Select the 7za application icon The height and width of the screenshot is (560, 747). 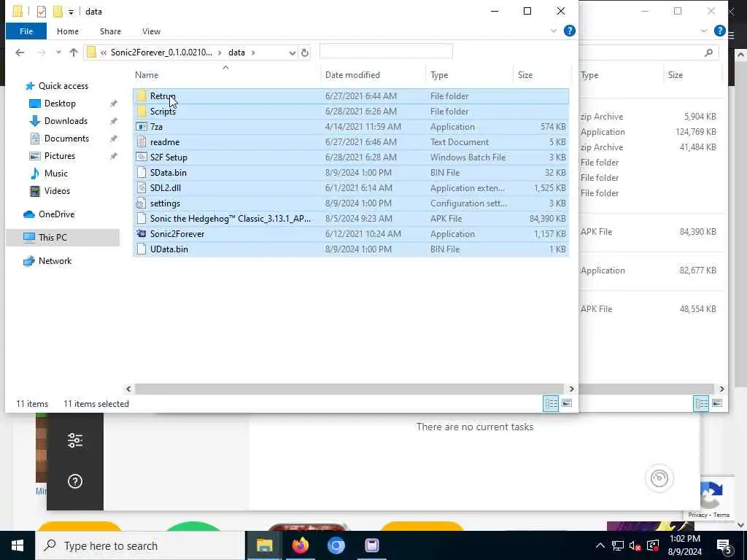[142, 127]
